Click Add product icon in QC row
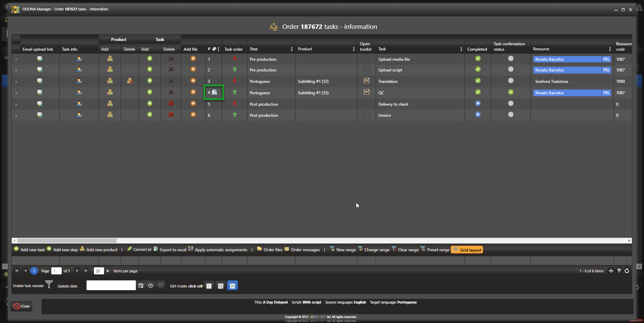The image size is (644, 323). point(110,92)
